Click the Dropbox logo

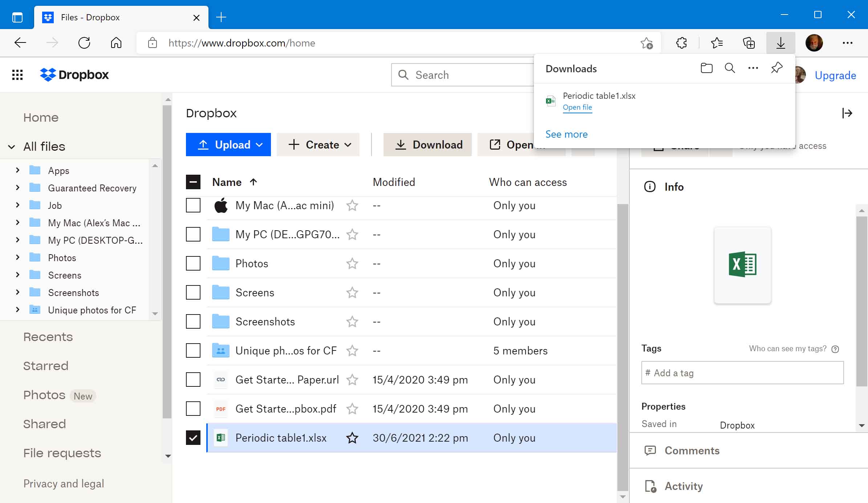pyautogui.click(x=74, y=75)
